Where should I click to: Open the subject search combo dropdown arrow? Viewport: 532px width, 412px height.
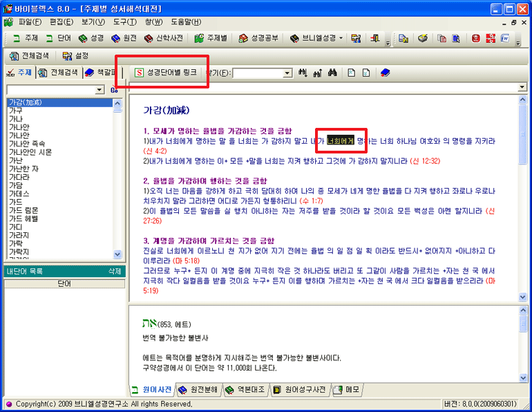(x=99, y=90)
